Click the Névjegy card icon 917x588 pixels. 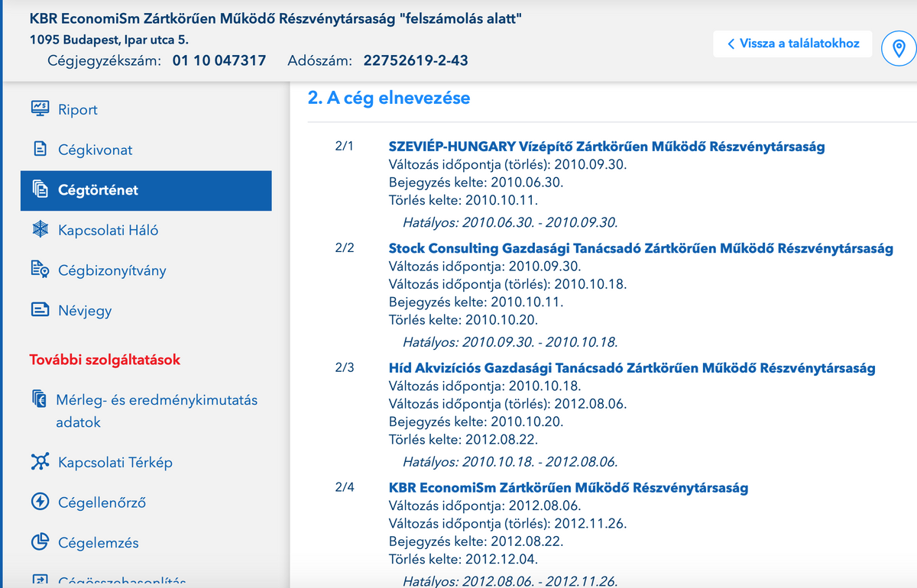coord(40,310)
